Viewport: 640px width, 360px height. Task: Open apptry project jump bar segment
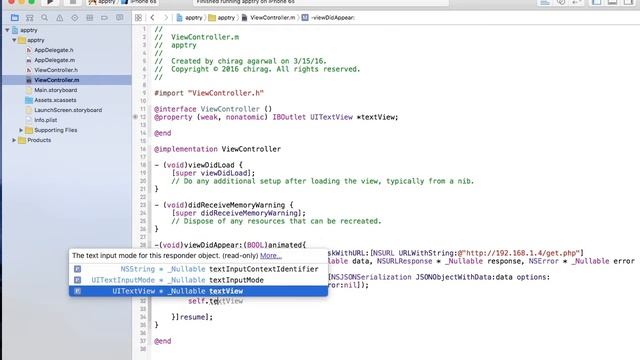189,18
